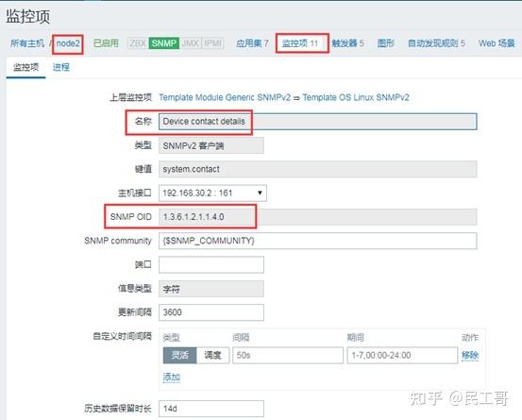Image resolution: width=522 pixels, height=420 pixels.
Task: Open Template Module Generic SNMPv2 link
Action: point(225,97)
